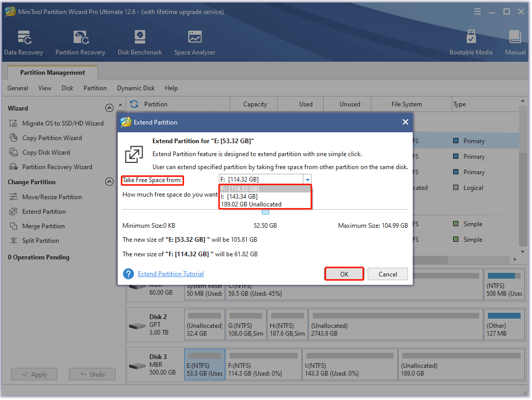Select F:(NTFS) 114.3 GB partition block

coord(263,364)
